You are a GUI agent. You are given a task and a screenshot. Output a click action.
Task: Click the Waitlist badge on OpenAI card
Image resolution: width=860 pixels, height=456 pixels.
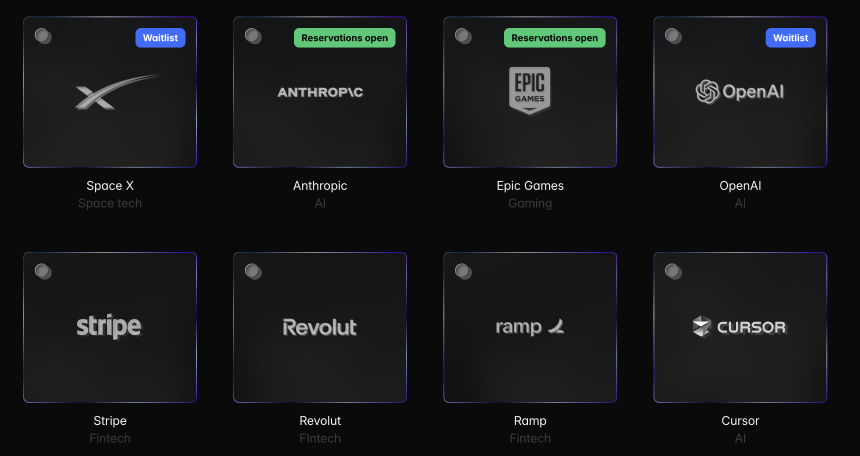pyautogui.click(x=791, y=38)
